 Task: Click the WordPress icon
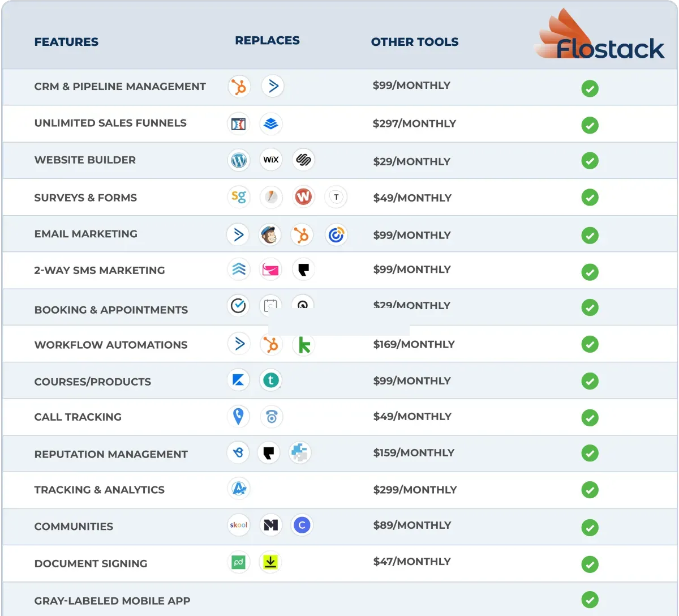[239, 160]
